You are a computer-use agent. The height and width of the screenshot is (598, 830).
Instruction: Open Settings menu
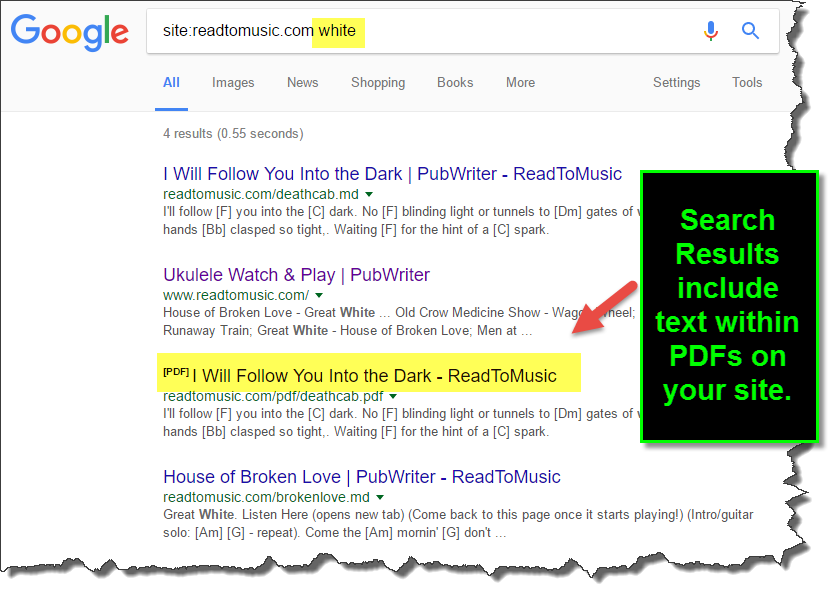tap(676, 83)
